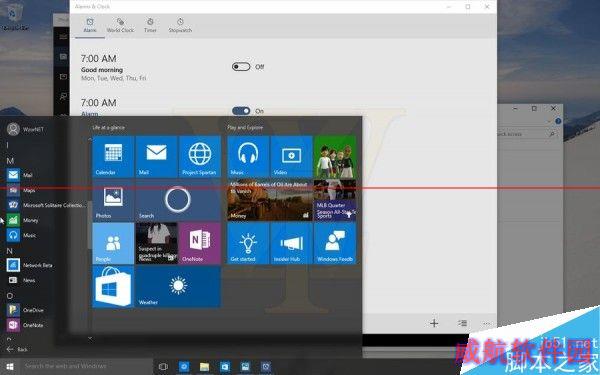Go back from the all apps list
The image size is (600, 375).
(17, 349)
